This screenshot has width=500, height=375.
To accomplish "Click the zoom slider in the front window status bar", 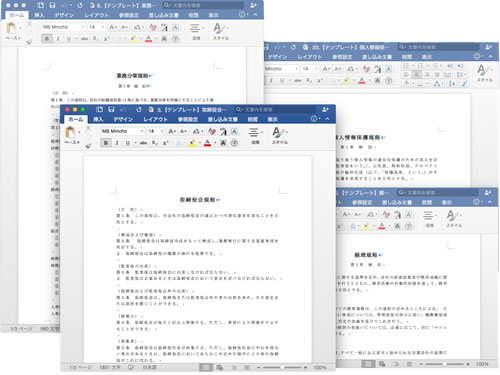I will [282, 367].
